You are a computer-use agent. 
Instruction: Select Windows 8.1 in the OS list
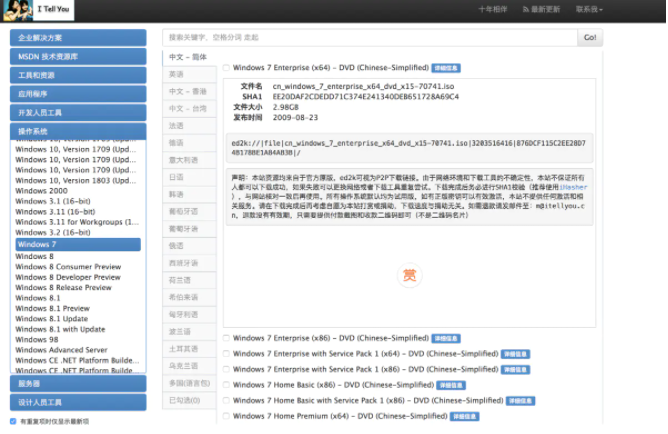click(x=38, y=298)
